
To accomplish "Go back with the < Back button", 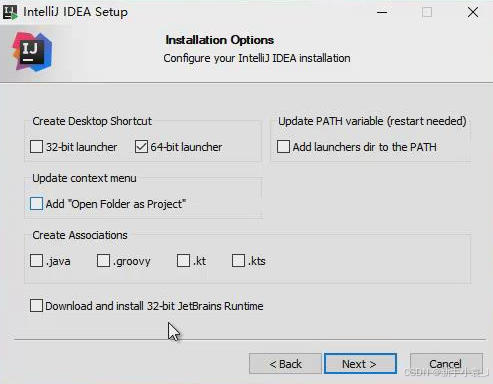I will [285, 364].
